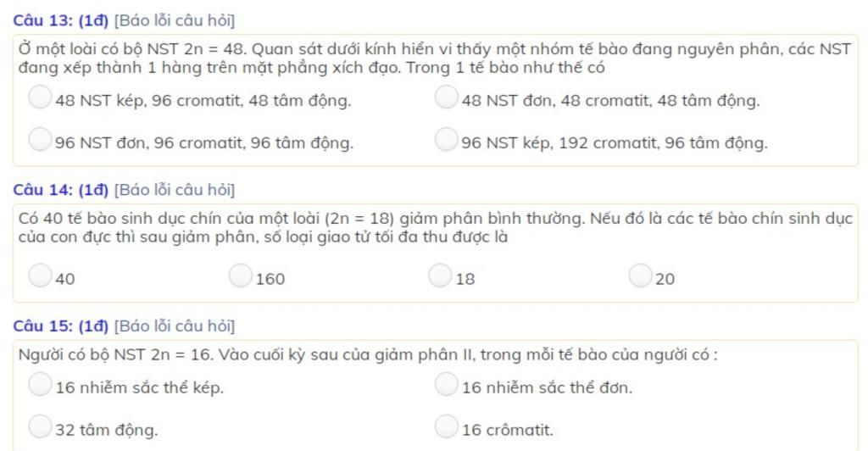868x451 pixels.
Task: Select the '16 crômatit' radio button
Action: pyautogui.click(x=446, y=426)
